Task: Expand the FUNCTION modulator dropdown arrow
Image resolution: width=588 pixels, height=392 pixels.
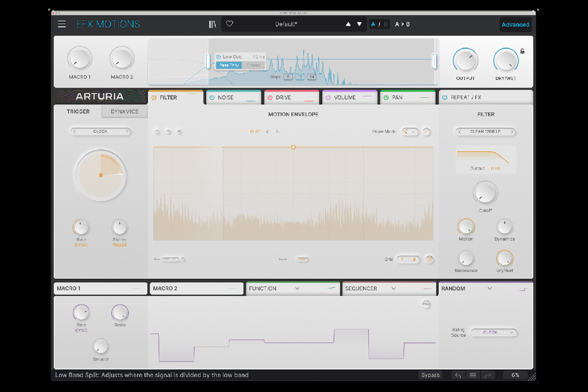Action: pos(297,289)
